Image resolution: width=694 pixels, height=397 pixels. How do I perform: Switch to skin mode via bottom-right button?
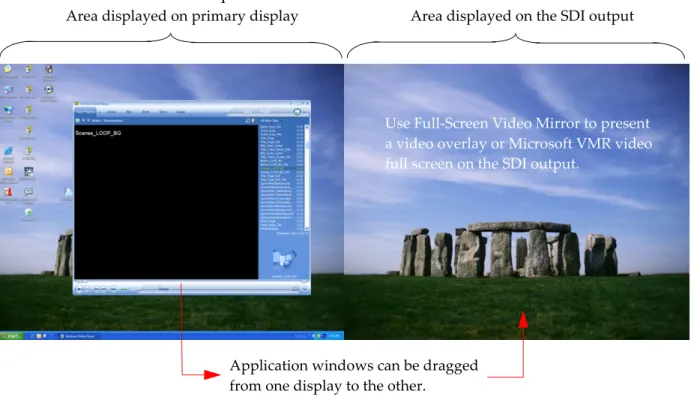[x=305, y=289]
